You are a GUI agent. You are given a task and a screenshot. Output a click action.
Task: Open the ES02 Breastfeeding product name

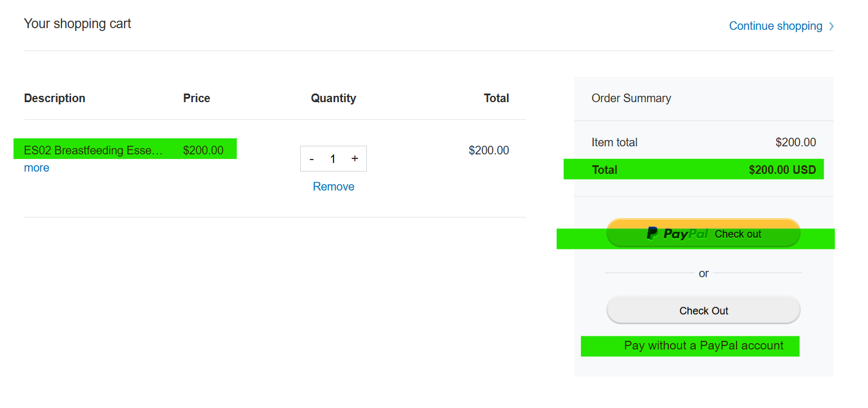[94, 150]
